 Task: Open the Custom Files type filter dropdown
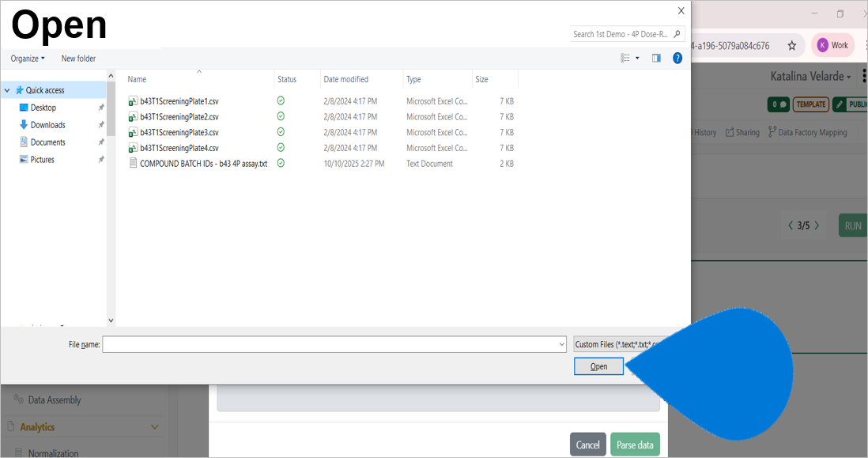617,344
